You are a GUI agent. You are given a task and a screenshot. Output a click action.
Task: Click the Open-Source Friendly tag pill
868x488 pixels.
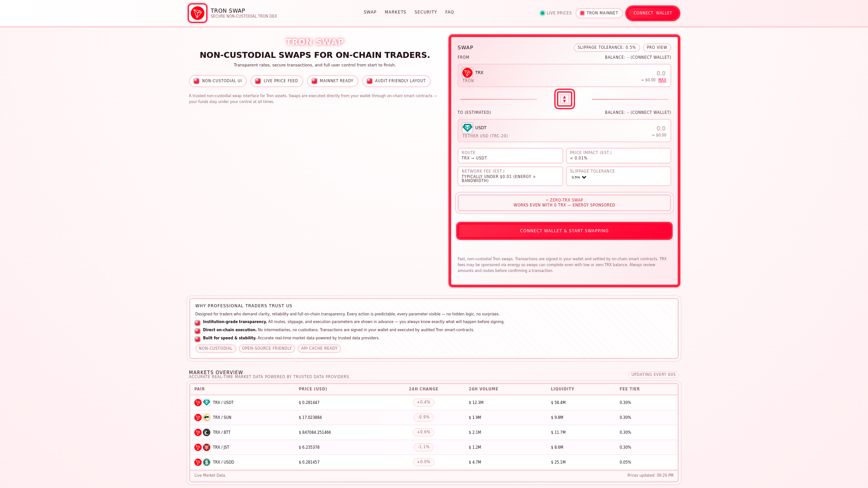pos(267,349)
